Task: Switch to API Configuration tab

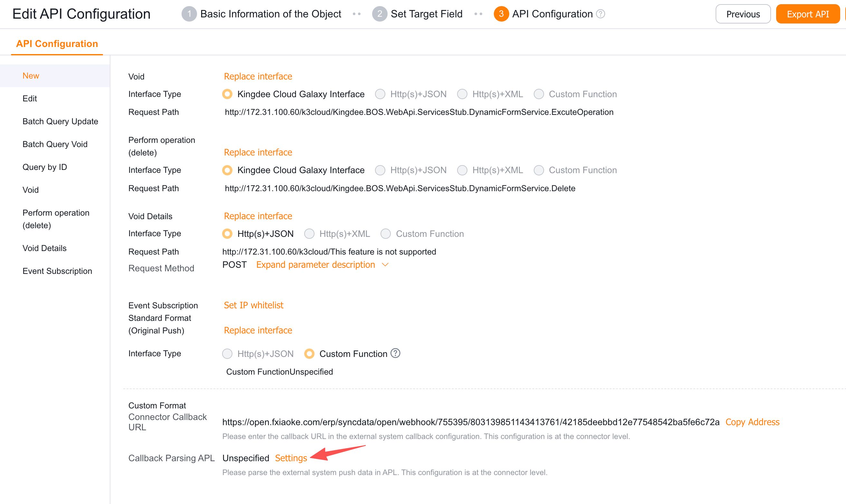Action: click(x=57, y=44)
